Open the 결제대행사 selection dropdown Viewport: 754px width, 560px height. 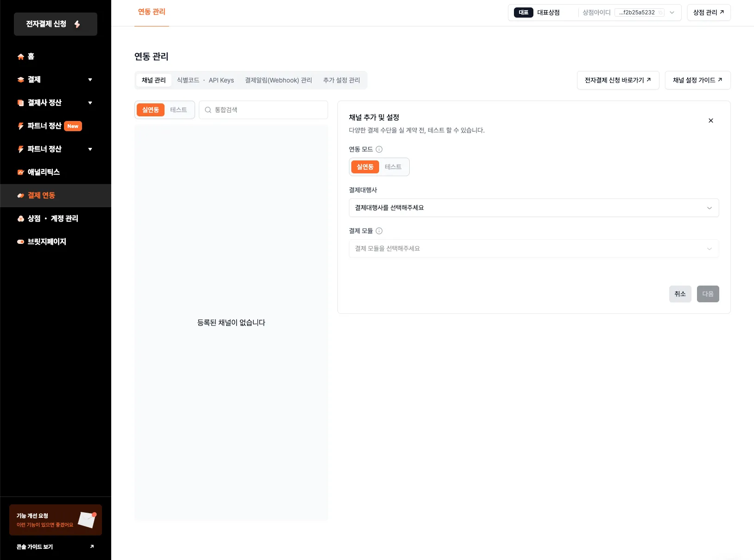[533, 208]
